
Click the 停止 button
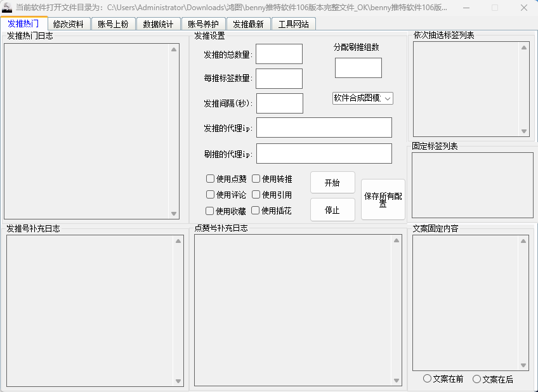(332, 210)
